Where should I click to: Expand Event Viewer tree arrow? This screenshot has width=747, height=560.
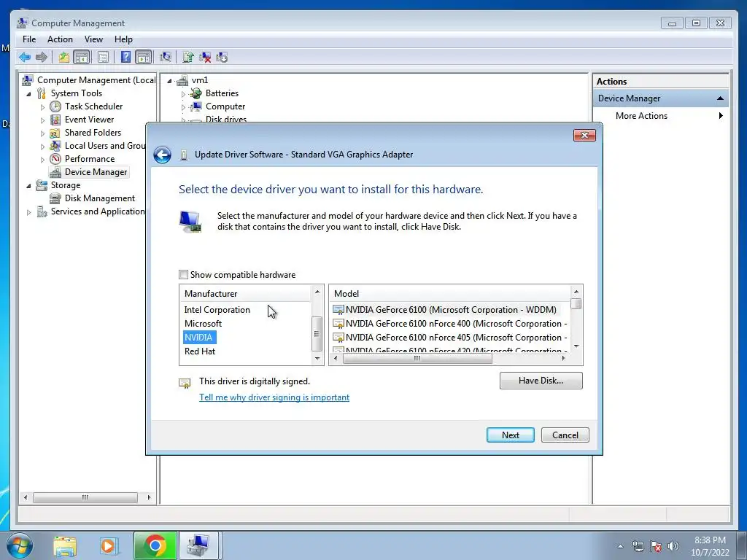click(x=42, y=120)
